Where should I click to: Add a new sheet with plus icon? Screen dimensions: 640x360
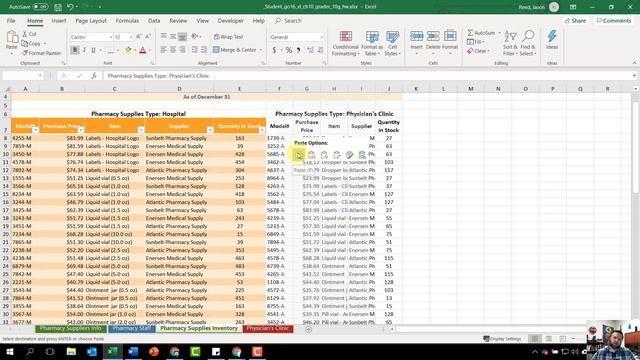309,329
